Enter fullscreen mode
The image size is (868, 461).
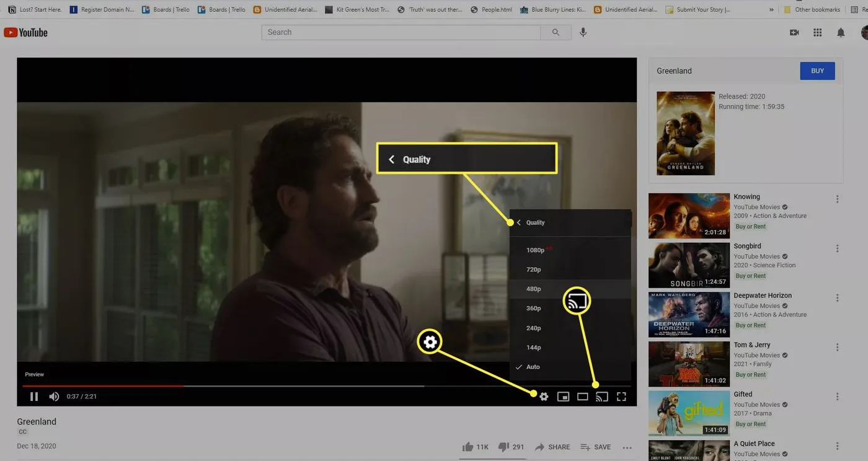point(621,396)
